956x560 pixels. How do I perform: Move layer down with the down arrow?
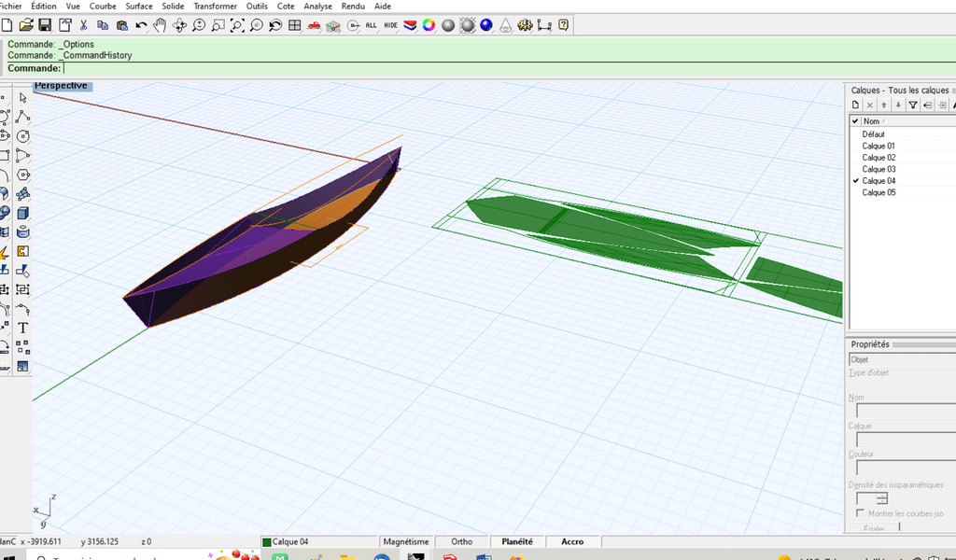point(898,105)
